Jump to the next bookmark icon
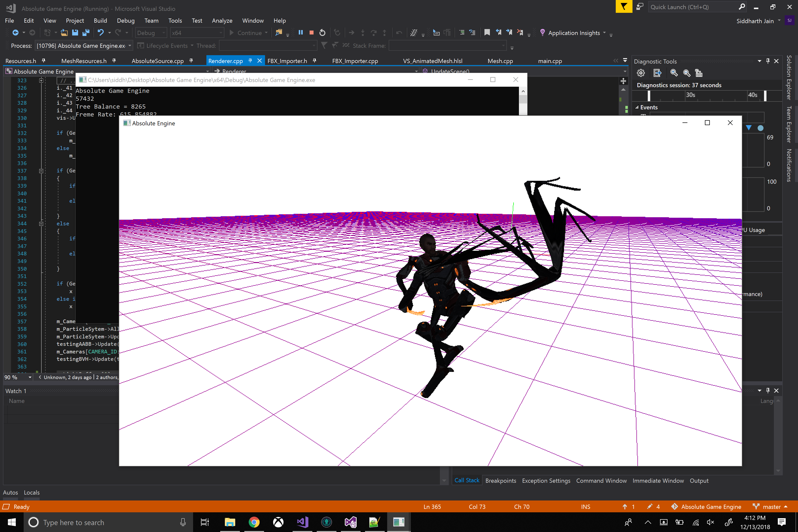Image resolution: width=798 pixels, height=532 pixels. [x=509, y=33]
